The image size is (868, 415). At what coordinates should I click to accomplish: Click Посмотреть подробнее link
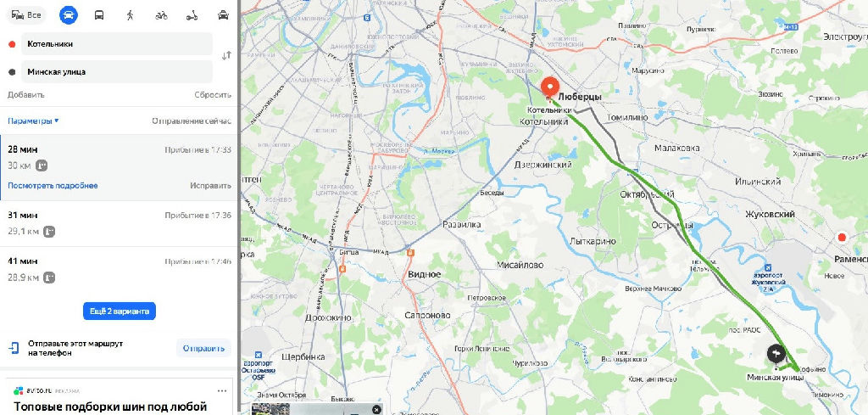[53, 186]
